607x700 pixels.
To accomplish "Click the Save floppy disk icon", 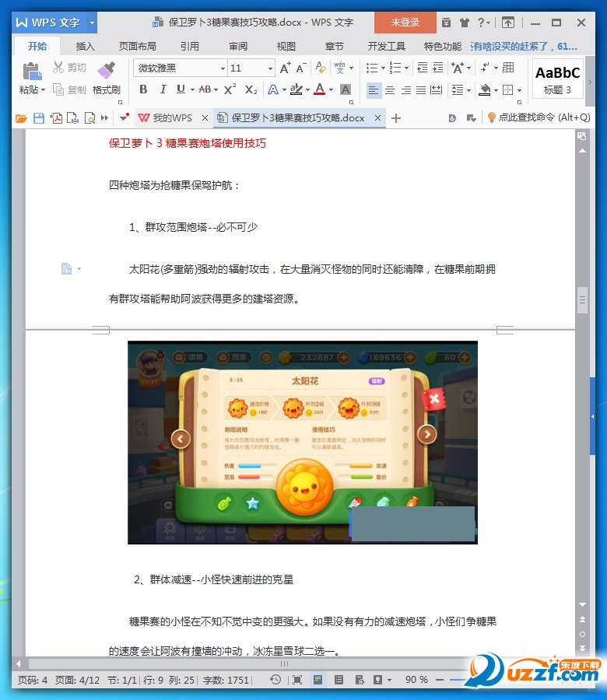I will (x=39, y=118).
